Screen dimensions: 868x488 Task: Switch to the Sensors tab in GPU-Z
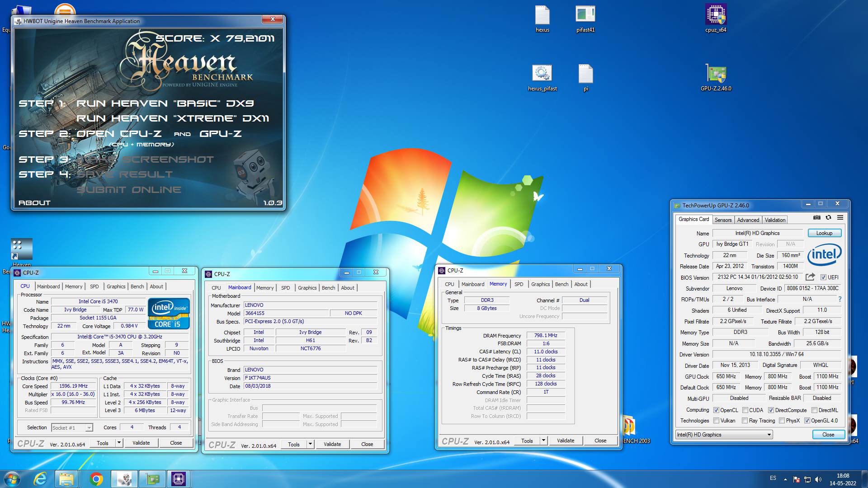(723, 220)
